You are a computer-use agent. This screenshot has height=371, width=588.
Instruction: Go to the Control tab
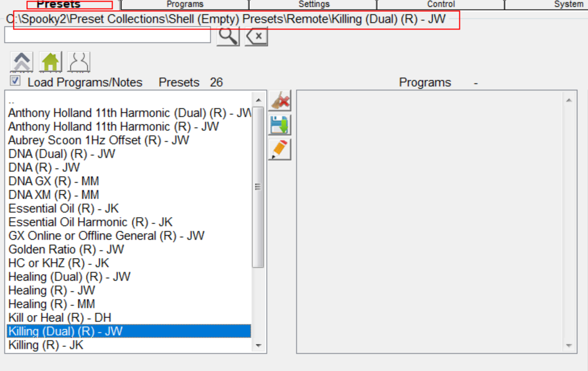[x=441, y=4]
